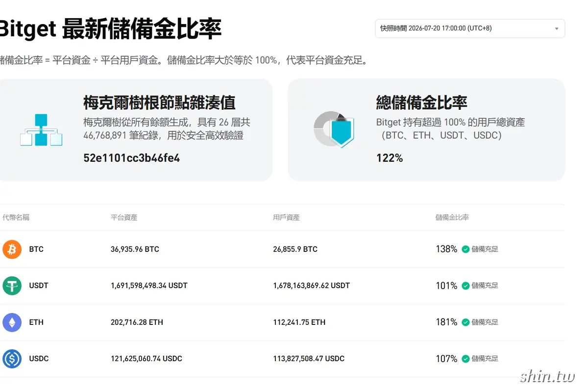Screen dimensions: 588x392
Task: Click the snapshot dropdown arrow
Action: coord(557,28)
